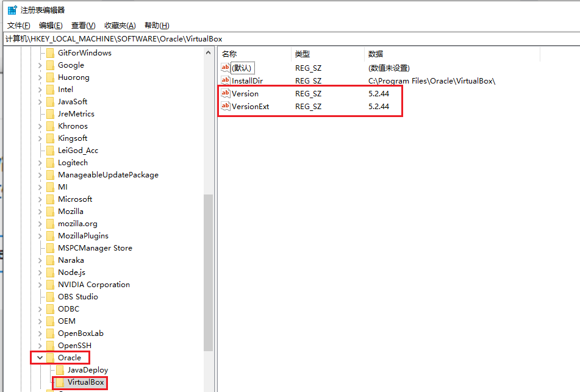Click the tree scrollbar up arrow
The height and width of the screenshot is (392, 580).
tap(208, 53)
